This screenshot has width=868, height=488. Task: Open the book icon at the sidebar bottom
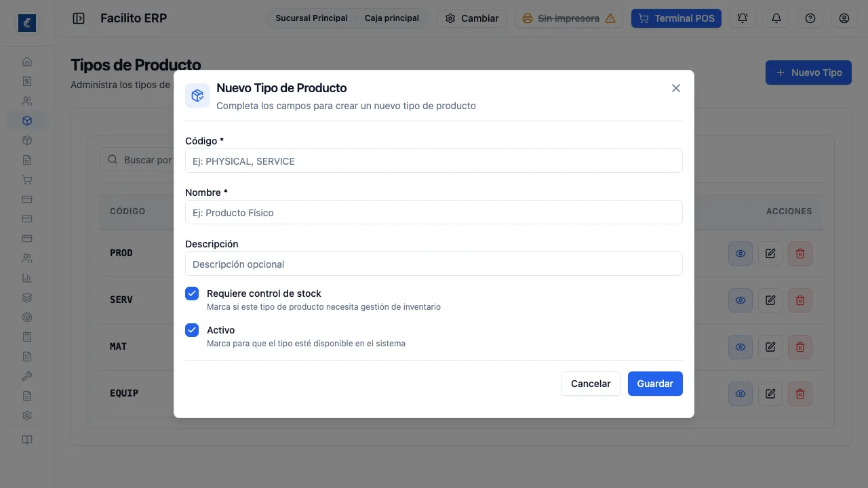coord(27,440)
